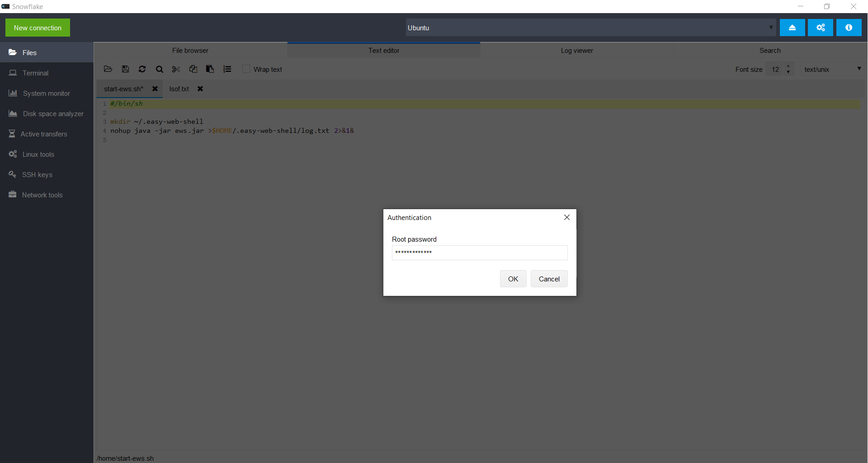
Task: Switch to start-ews.sh file tab
Action: [123, 89]
